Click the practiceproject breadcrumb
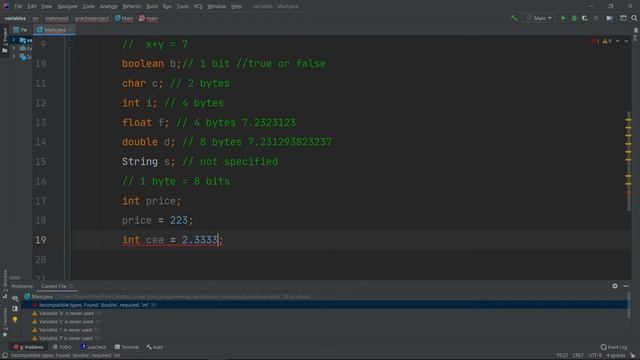This screenshot has height=360, width=640. [92, 18]
